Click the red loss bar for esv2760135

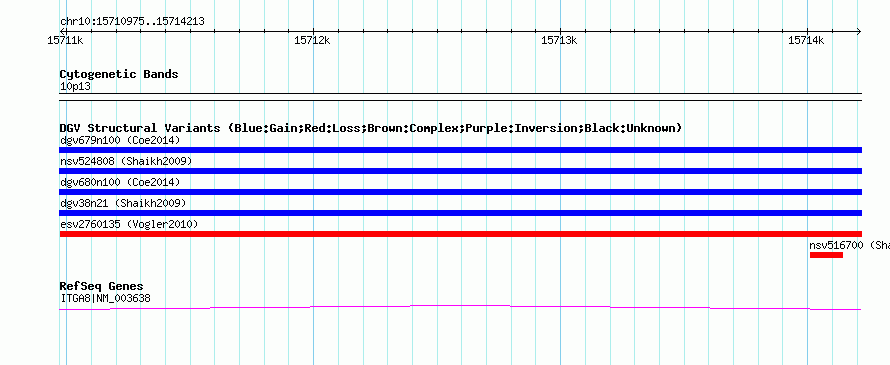tap(460, 234)
